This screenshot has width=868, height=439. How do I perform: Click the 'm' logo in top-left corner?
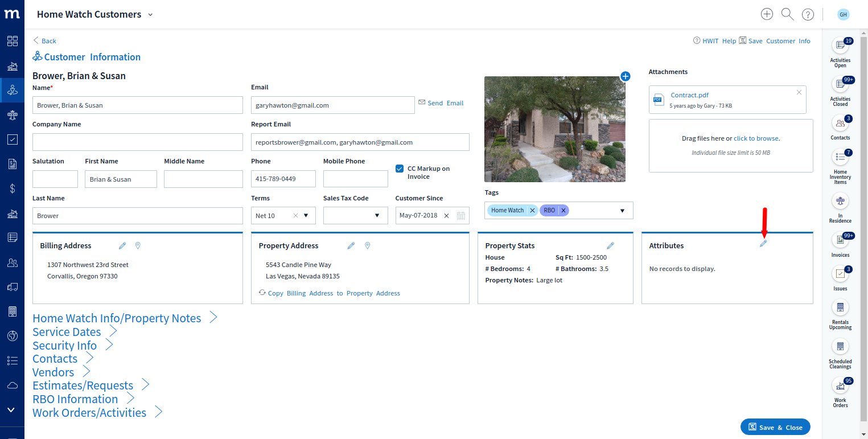click(x=12, y=14)
